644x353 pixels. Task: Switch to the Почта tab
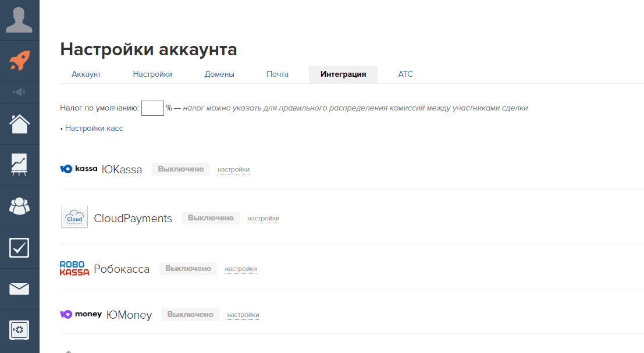click(x=277, y=74)
